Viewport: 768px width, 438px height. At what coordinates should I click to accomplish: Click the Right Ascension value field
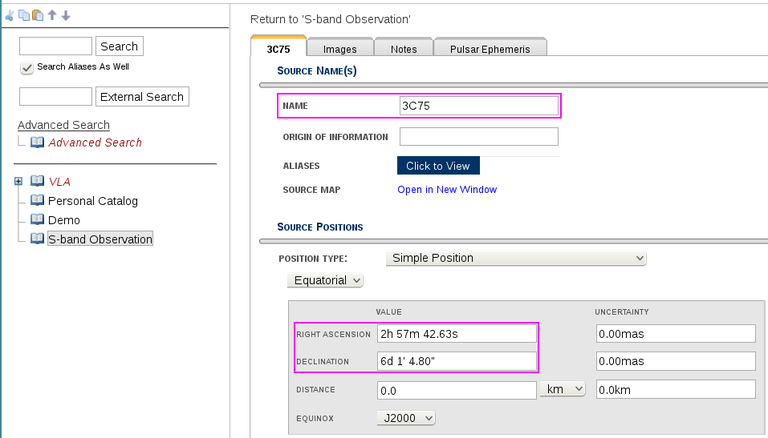coord(455,334)
